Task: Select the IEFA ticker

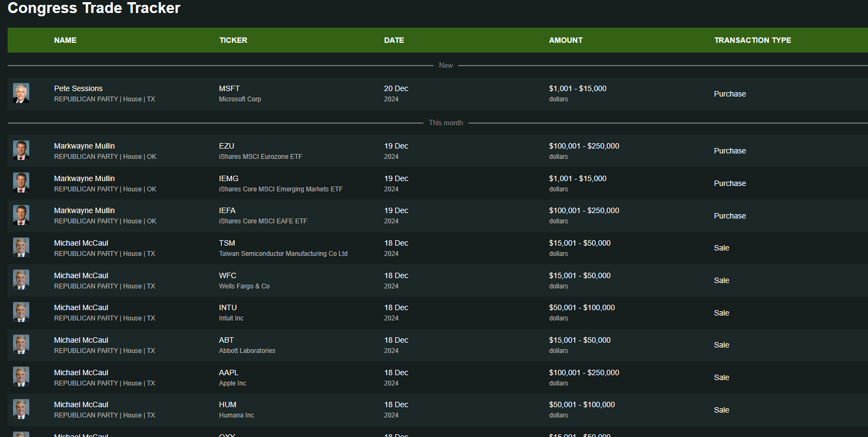Action: click(227, 210)
